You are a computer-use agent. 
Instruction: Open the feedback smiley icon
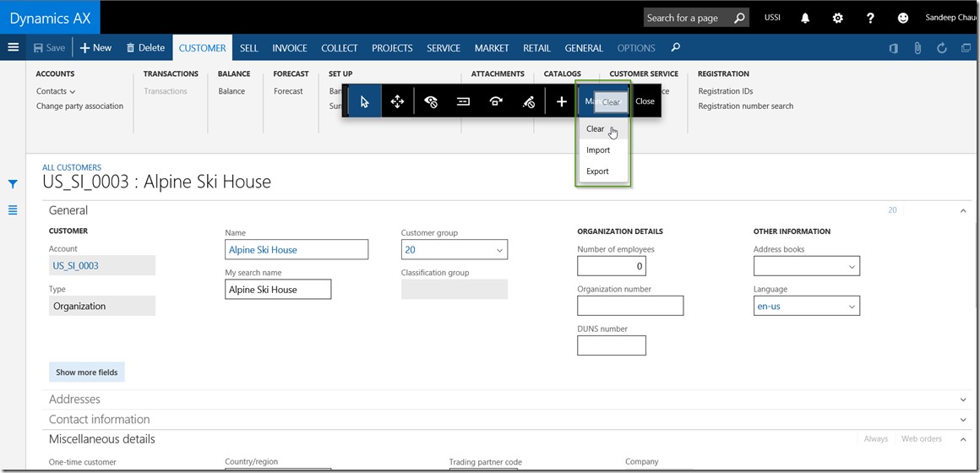pos(902,18)
